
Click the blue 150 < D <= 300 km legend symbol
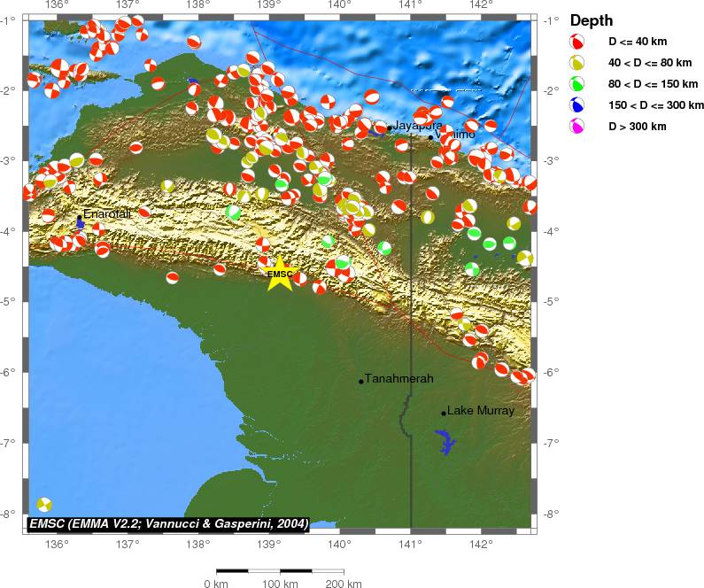(576, 105)
